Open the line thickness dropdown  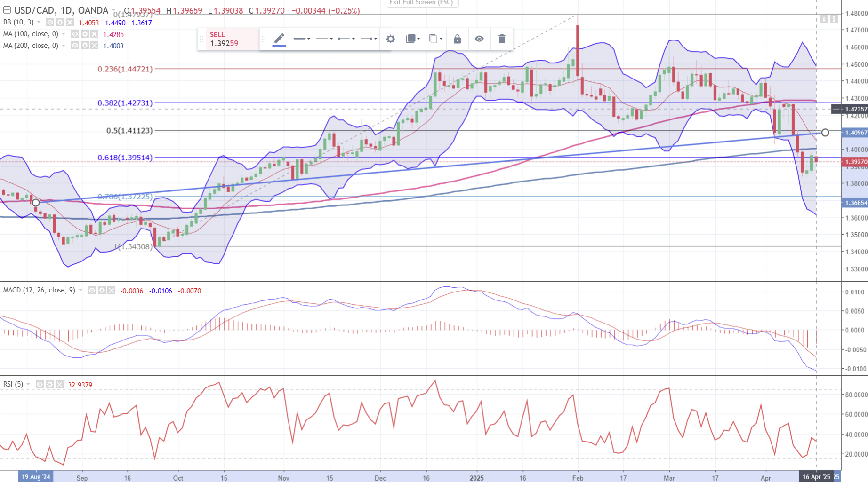(302, 39)
